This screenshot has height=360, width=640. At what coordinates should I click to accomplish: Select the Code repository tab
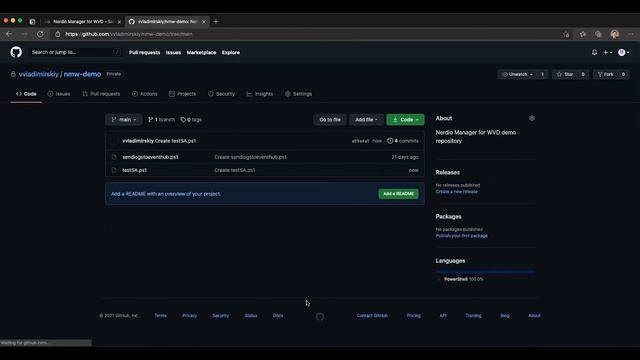coord(26,94)
